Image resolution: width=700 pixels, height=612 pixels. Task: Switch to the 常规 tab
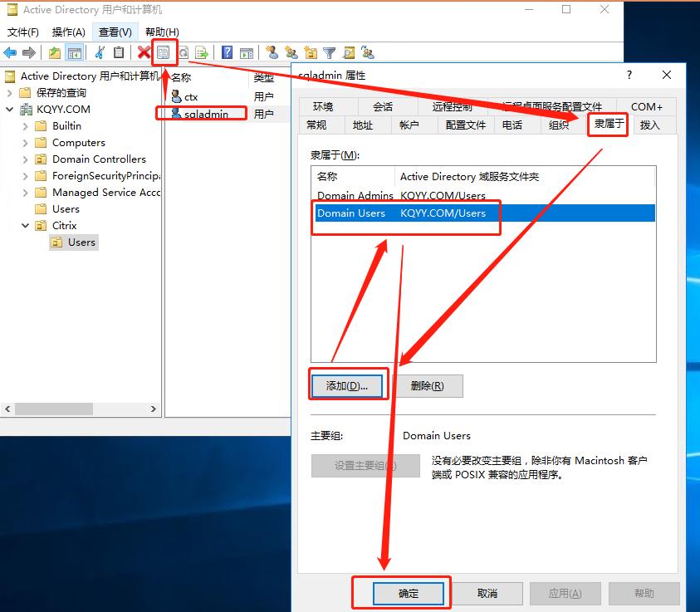tap(316, 125)
